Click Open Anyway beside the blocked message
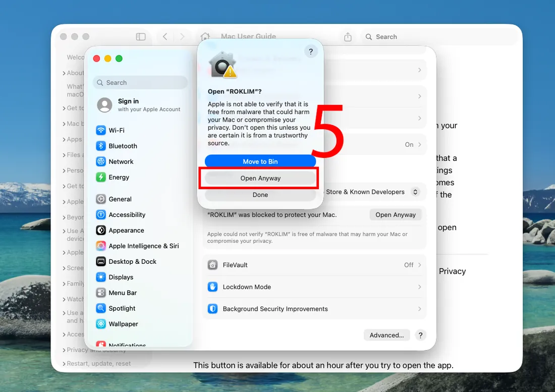Viewport: 555px width, 392px height. pos(396,214)
